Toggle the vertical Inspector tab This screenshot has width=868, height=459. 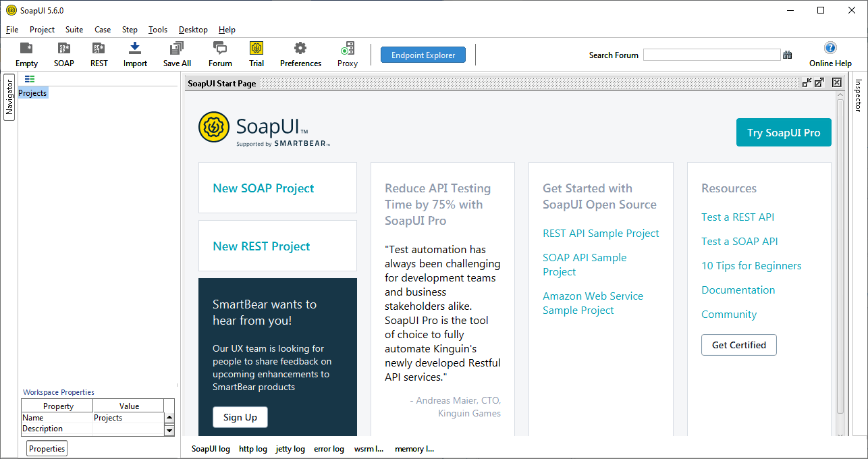point(859,96)
